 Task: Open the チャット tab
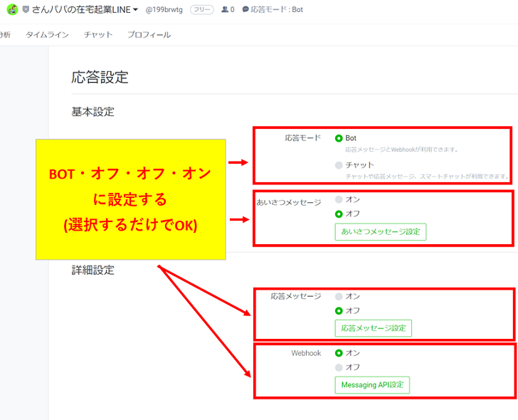[x=98, y=35]
